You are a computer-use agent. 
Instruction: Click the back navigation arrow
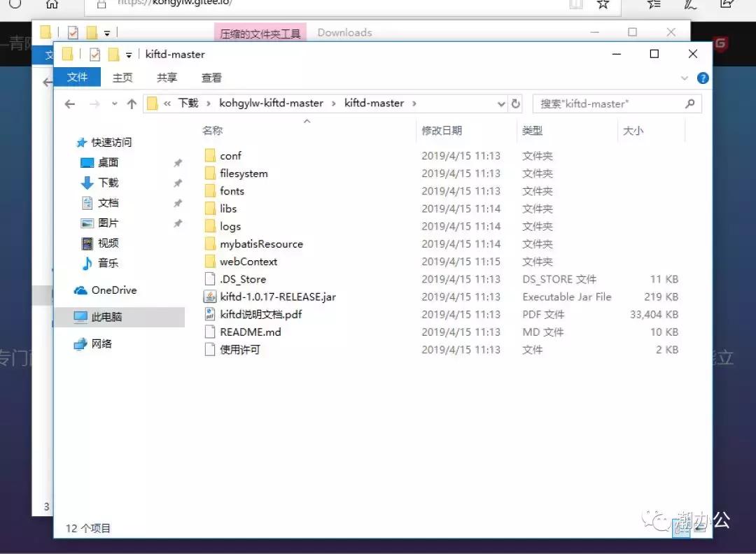[69, 103]
